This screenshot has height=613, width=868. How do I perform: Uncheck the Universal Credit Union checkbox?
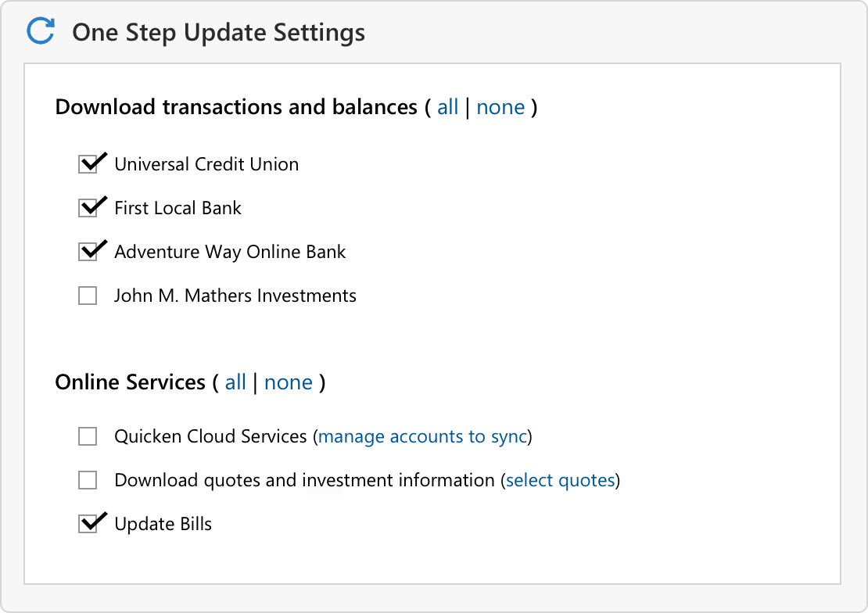click(88, 165)
